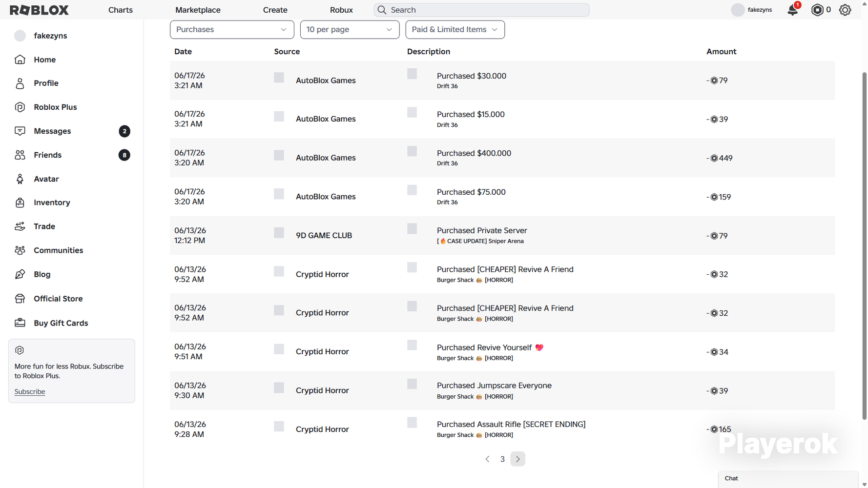This screenshot has width=868, height=488.
Task: Click the Drift 36 link under Purchased $75.000
Action: [x=447, y=202]
